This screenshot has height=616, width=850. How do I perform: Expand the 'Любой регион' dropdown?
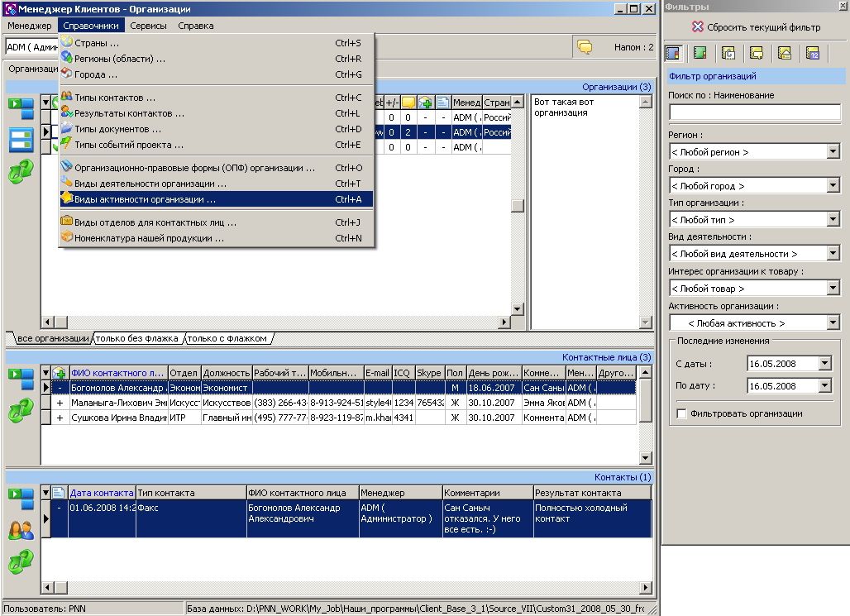tap(832, 152)
